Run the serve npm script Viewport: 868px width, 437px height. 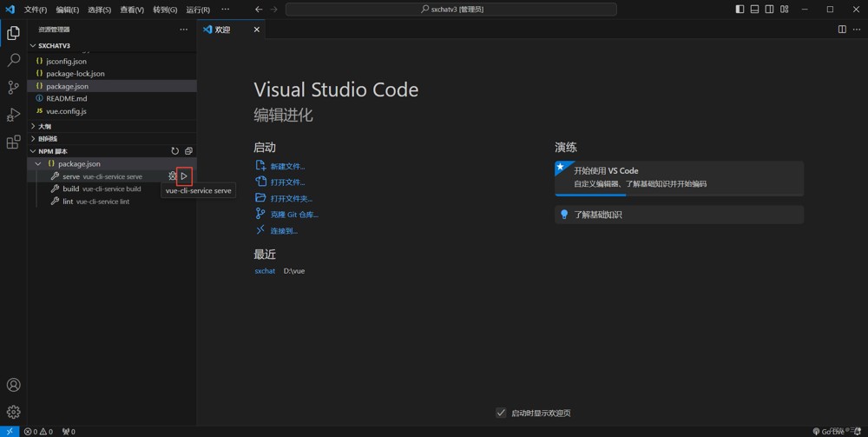(x=184, y=176)
